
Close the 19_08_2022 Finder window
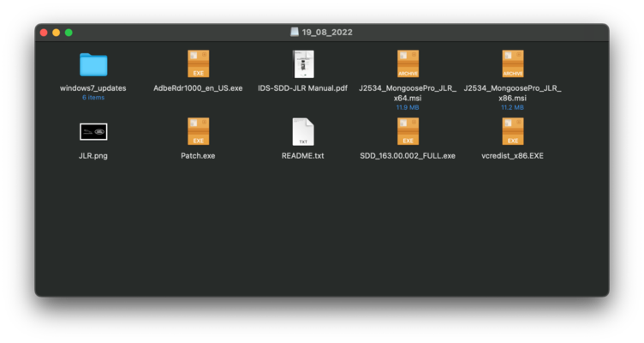(x=44, y=33)
